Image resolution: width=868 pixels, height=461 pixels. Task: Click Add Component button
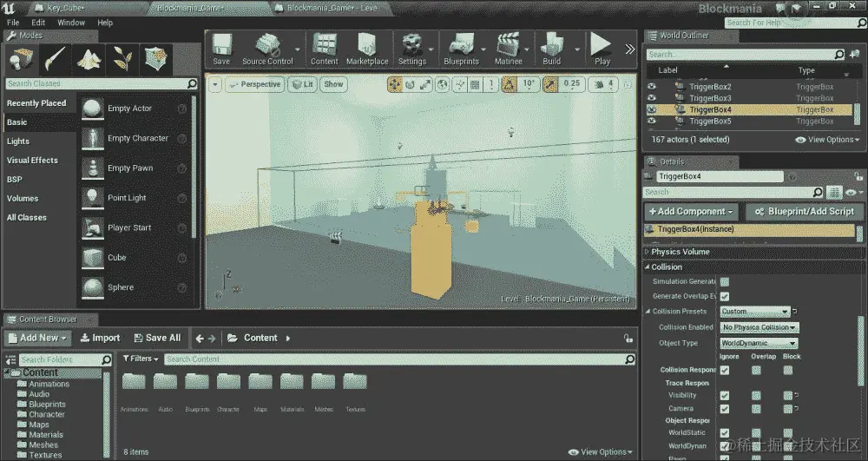692,212
